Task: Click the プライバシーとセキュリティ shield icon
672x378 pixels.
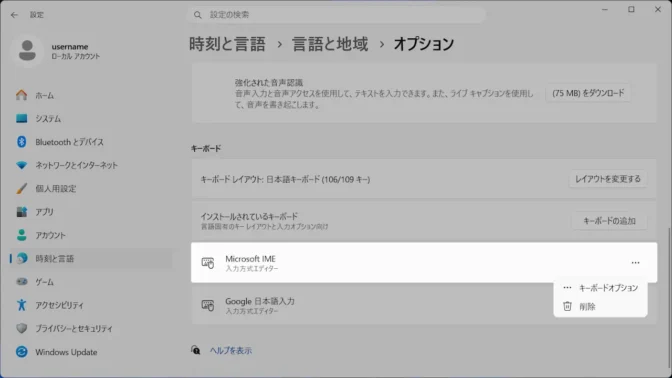Action: click(x=21, y=328)
